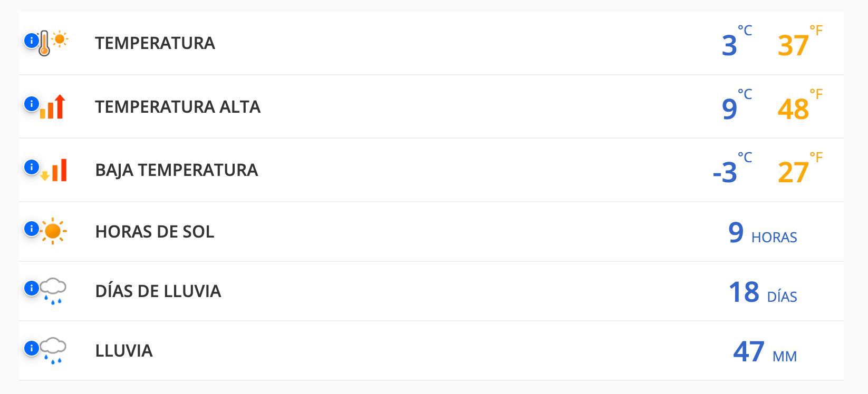Select the rising bars high-temperature icon

(53, 107)
